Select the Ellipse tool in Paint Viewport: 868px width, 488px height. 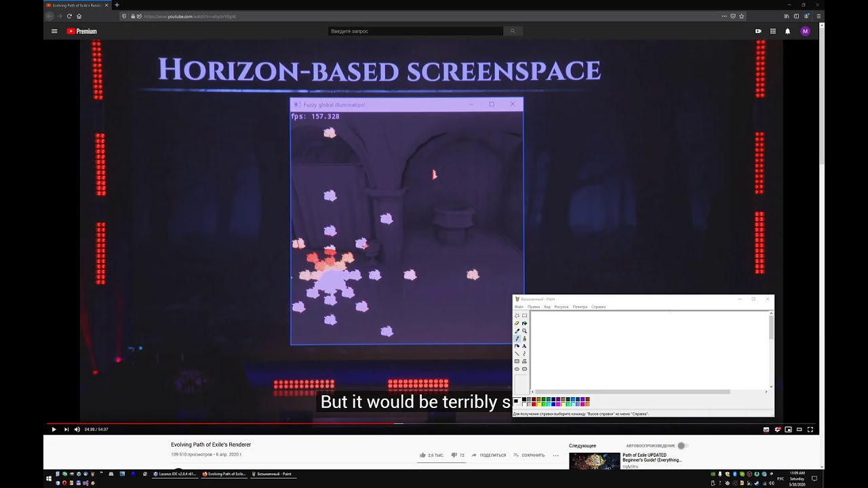coord(517,369)
